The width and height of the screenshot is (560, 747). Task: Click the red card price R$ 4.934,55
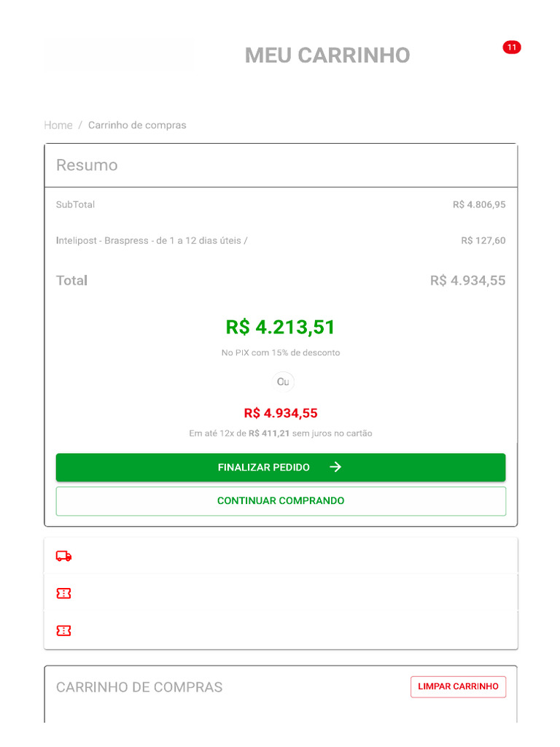point(281,413)
